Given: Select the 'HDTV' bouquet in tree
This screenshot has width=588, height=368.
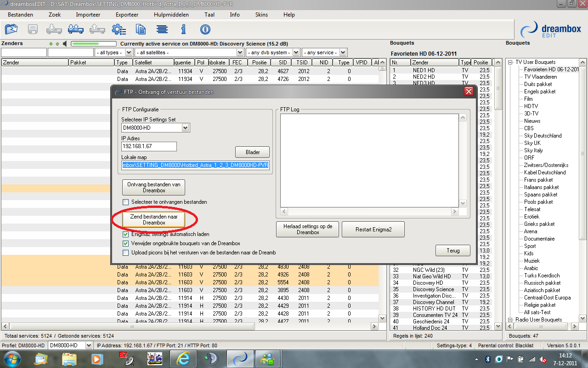Looking at the screenshot, I should point(531,106).
